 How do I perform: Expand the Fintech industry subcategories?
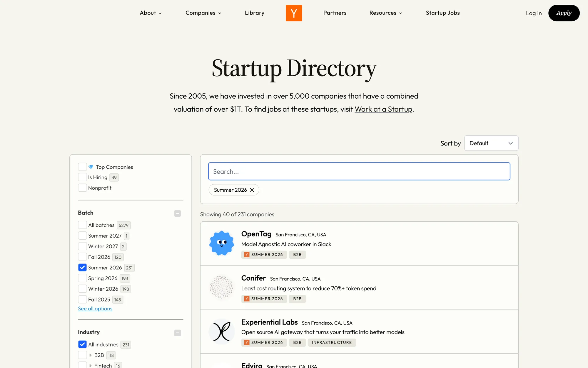pyautogui.click(x=91, y=366)
